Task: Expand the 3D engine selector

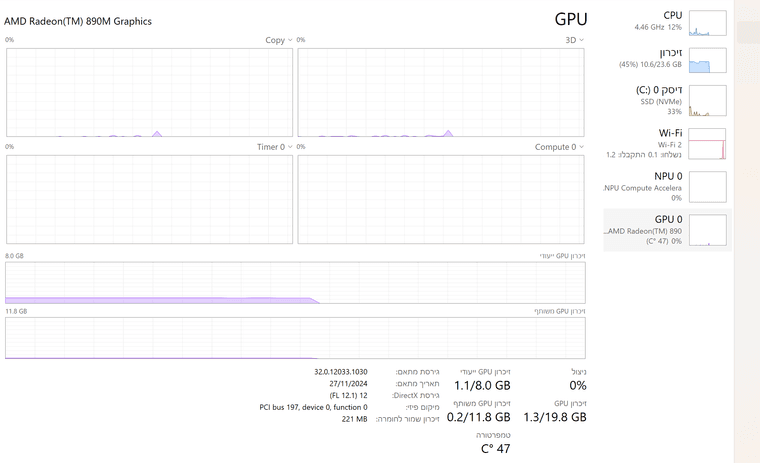Action: [x=573, y=40]
